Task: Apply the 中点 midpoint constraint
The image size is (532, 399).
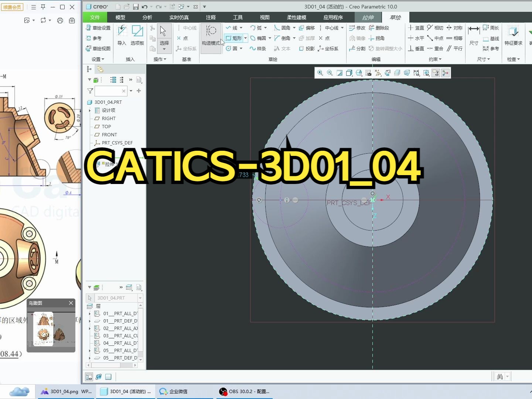Action: coord(435,38)
